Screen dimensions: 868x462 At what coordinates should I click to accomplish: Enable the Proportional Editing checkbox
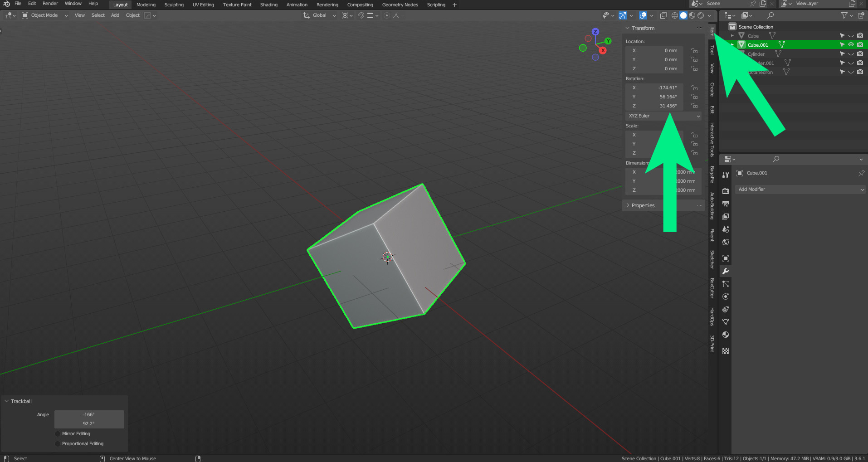coord(58,444)
